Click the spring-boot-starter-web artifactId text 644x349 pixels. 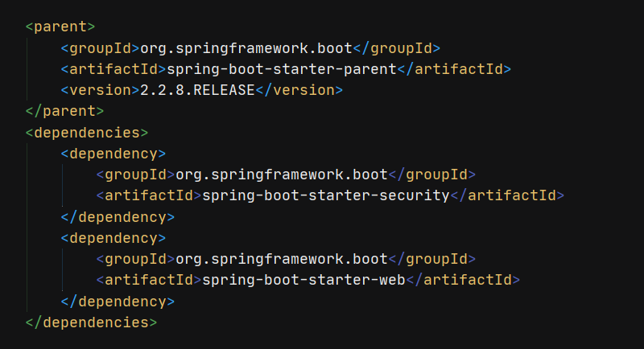[x=304, y=280]
